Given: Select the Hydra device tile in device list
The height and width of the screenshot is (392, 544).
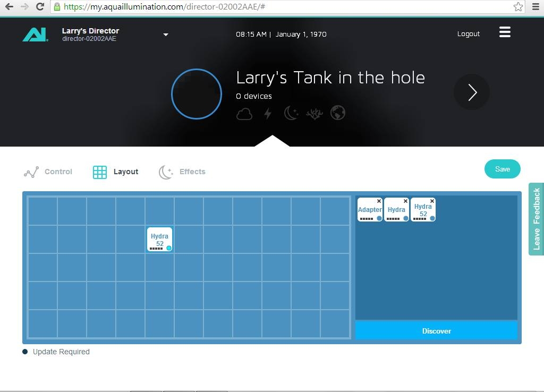Looking at the screenshot, I should [396, 209].
